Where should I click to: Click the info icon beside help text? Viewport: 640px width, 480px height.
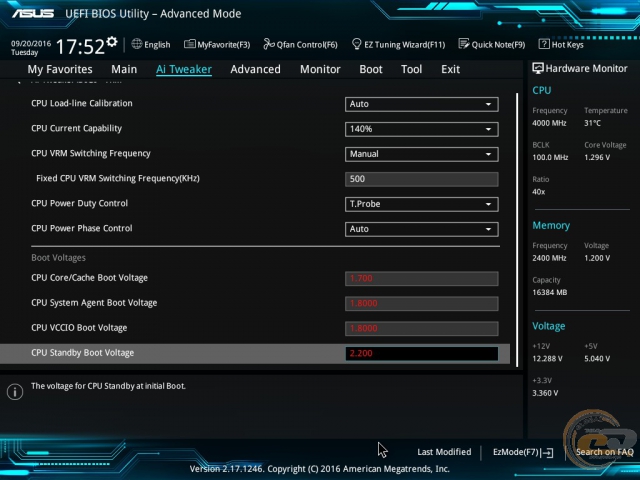coord(15,392)
